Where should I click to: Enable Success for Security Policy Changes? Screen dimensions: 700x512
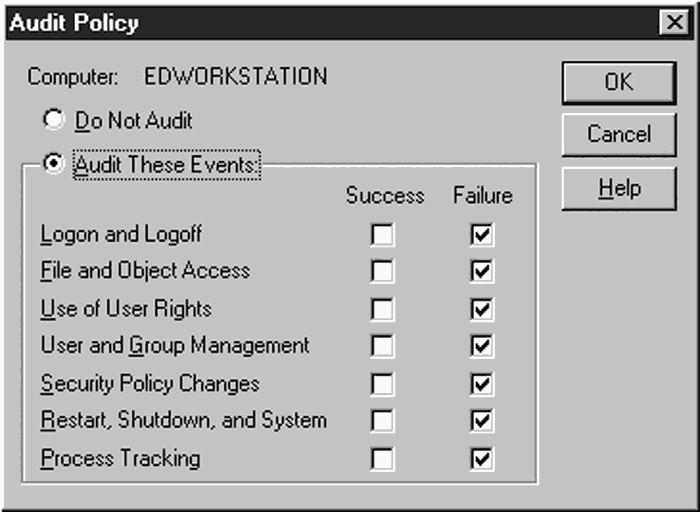(383, 384)
